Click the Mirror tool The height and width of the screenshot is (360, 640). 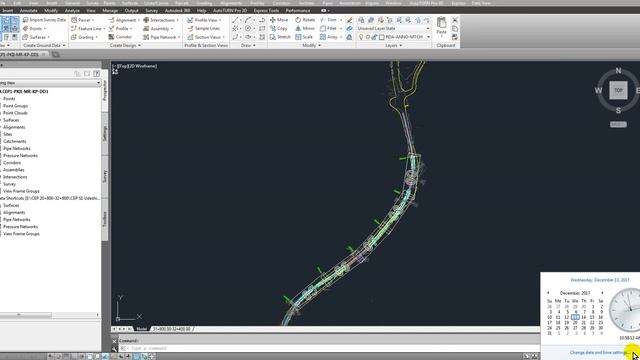click(305, 28)
